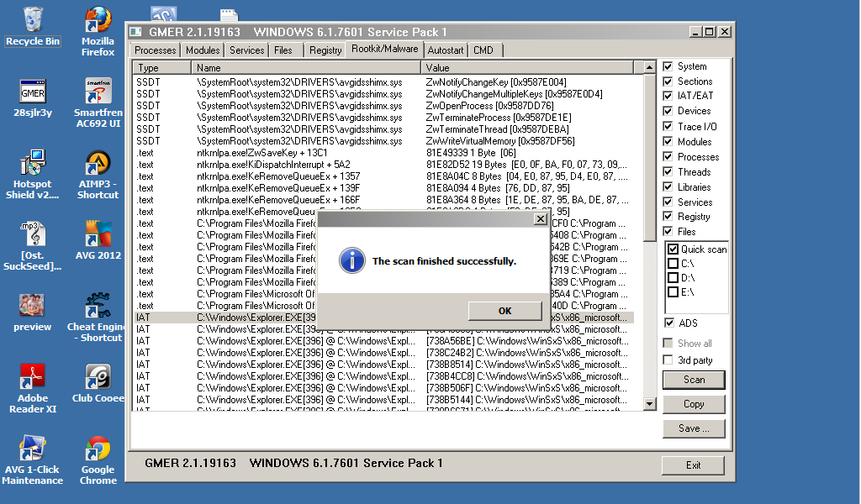861x504 pixels.
Task: Select the ntkrnlpa.exe!ZwSaveKey + 13C1 row
Action: pyautogui.click(x=384, y=153)
